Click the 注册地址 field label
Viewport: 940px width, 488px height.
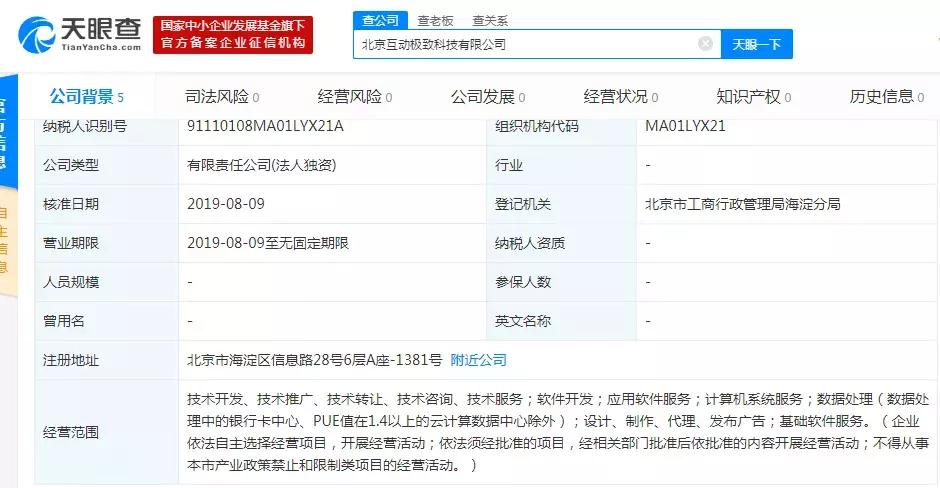click(x=71, y=360)
